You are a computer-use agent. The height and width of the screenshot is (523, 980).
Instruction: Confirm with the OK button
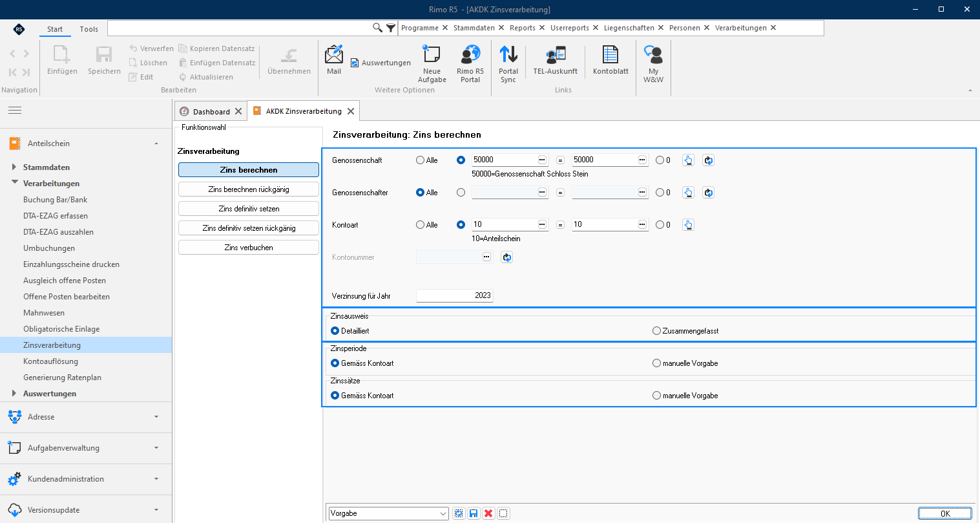pos(945,513)
